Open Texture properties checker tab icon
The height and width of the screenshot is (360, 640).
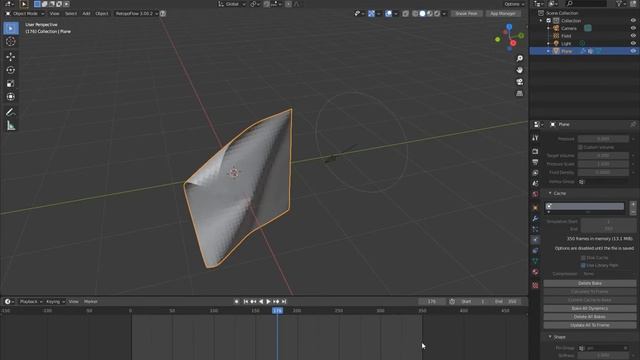coord(535,285)
